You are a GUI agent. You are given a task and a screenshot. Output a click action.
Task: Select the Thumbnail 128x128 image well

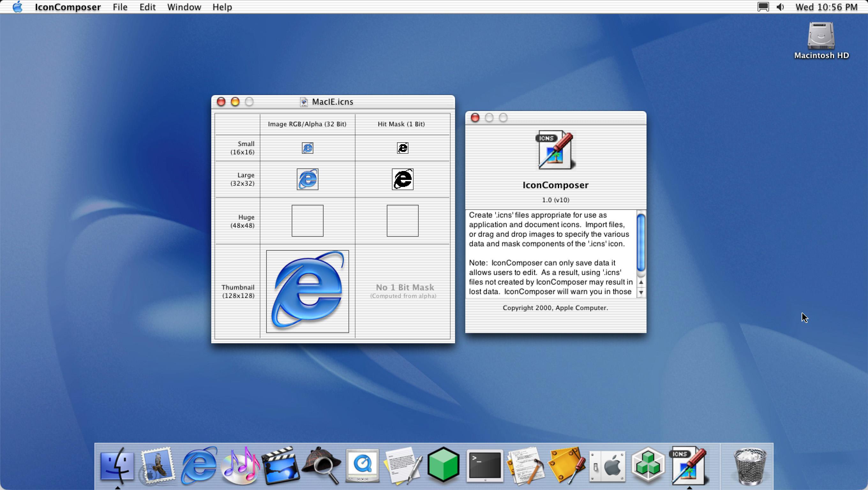[308, 291]
